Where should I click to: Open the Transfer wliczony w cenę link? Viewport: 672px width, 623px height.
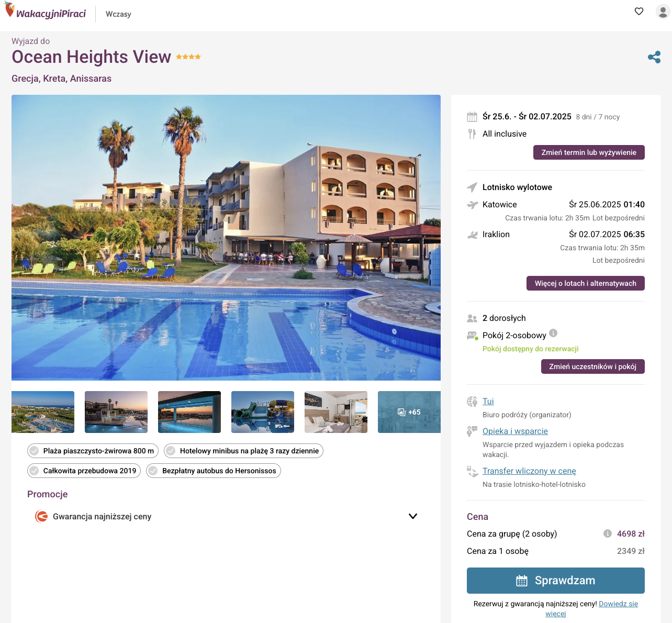[x=529, y=471]
